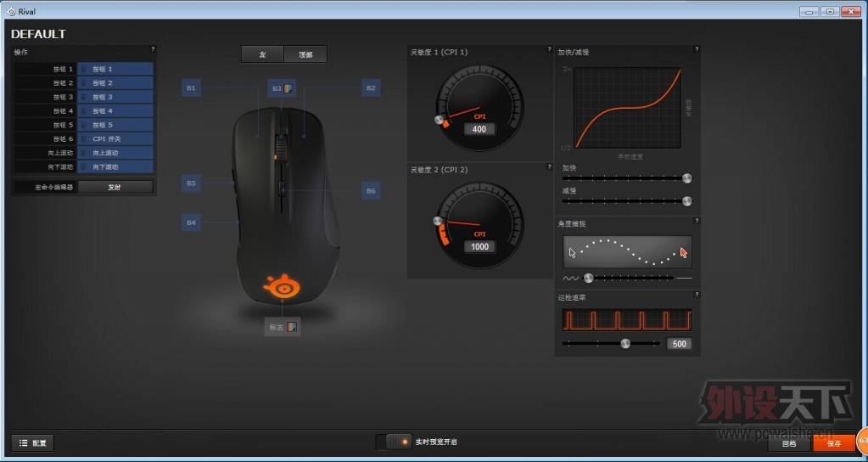Select the B4 side button marker

click(x=191, y=223)
